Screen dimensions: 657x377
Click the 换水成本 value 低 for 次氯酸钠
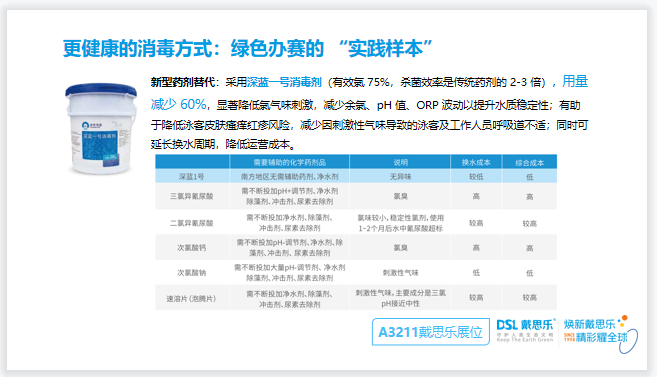pyautogui.click(x=476, y=272)
